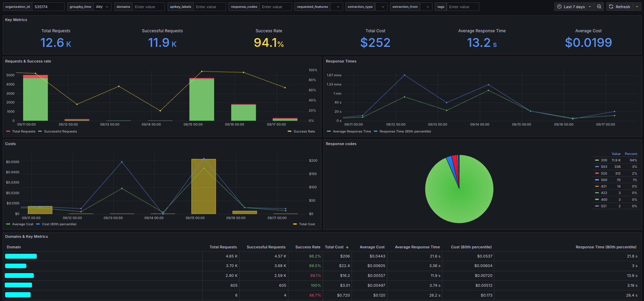
Task: Open the requested_features dropdown
Action: pos(337,7)
